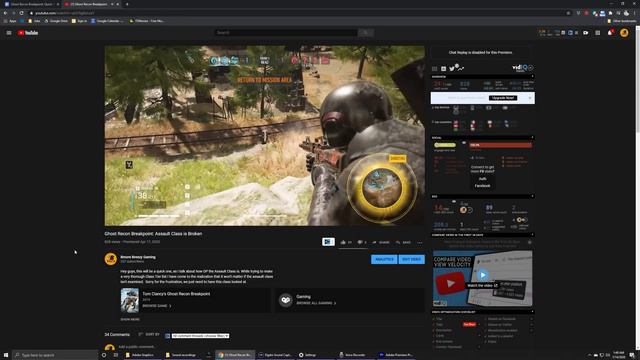Screen dimensions: 640x360
Task: Click the Chrome address bar
Action: 298,13
